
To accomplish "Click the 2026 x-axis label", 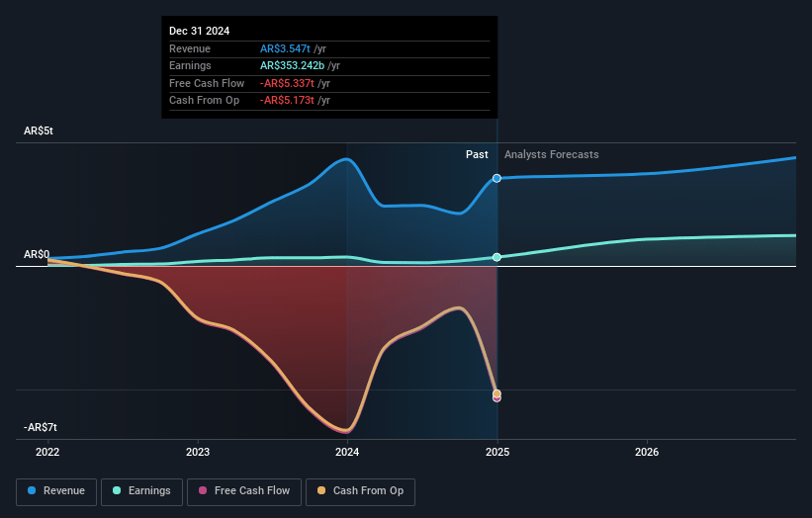I will tap(647, 453).
